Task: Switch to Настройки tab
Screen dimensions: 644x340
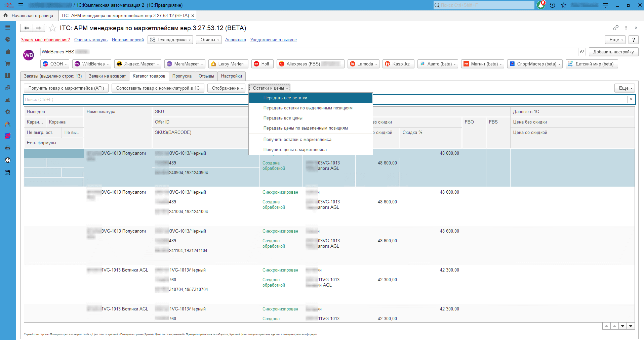Action: tap(232, 76)
